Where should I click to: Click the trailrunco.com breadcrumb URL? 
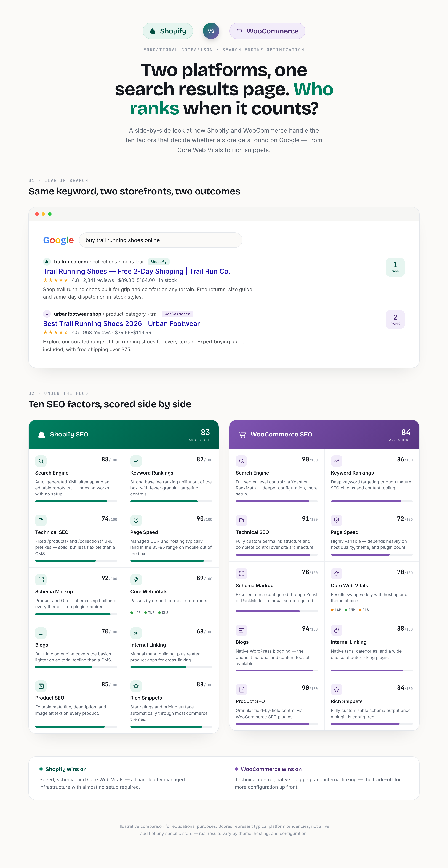99,262
